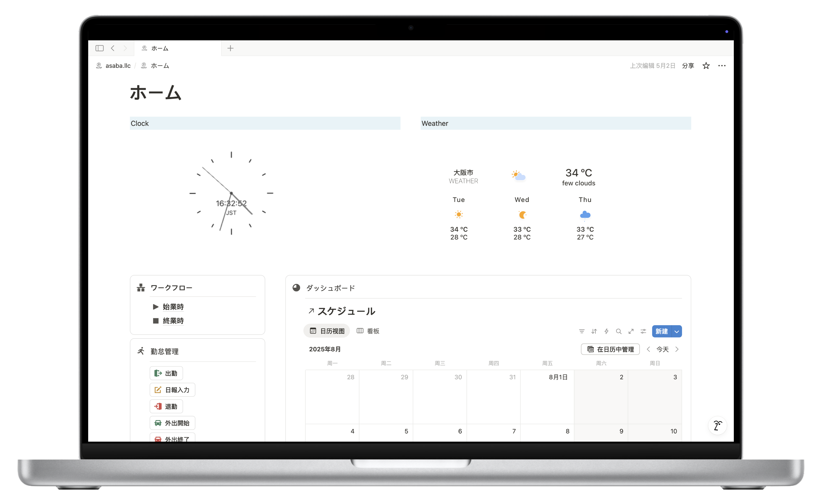Click the 勤怠管理 running figure icon
This screenshot has height=504, width=822.
tap(141, 351)
